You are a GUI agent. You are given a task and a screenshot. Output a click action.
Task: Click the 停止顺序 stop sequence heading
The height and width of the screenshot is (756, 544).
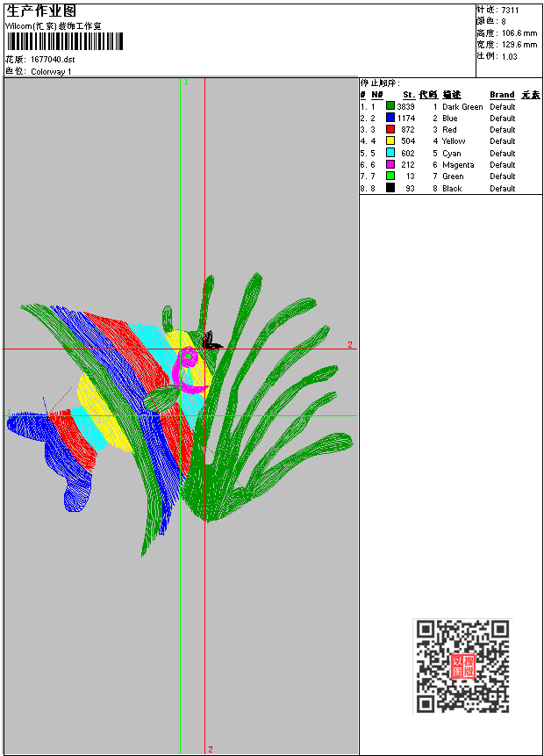tap(380, 83)
